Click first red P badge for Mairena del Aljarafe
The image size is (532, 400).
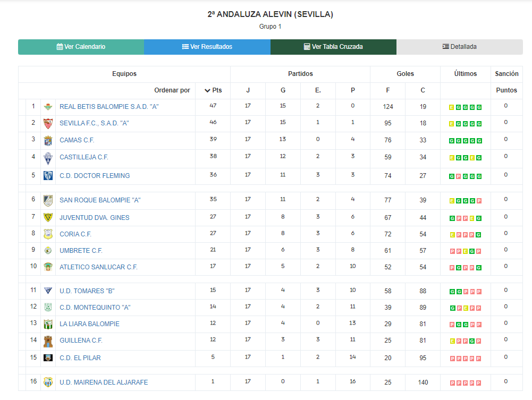[452, 383]
